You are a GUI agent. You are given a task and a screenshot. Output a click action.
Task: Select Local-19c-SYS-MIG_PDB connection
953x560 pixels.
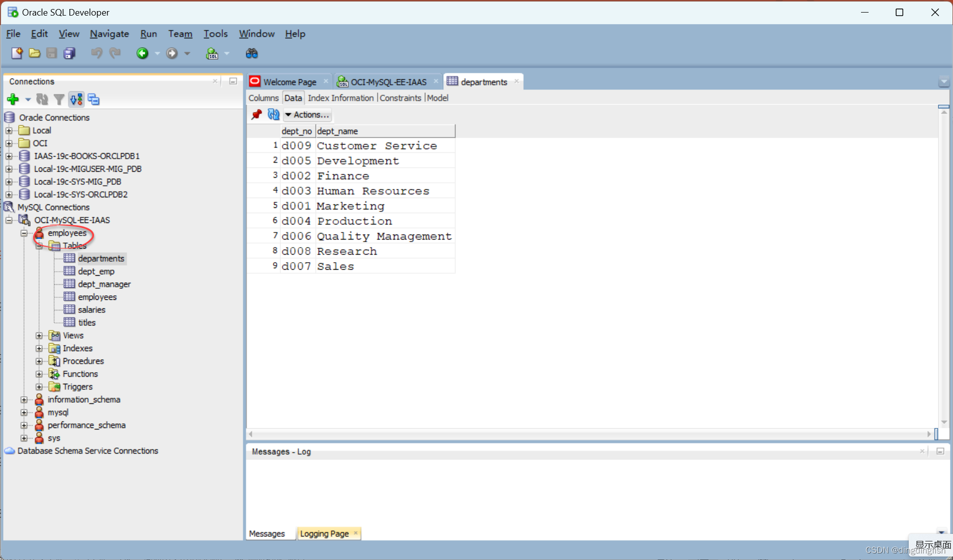click(77, 182)
